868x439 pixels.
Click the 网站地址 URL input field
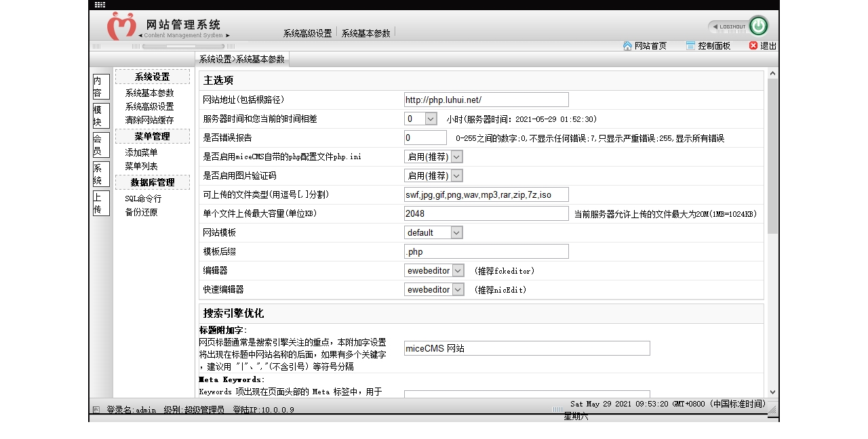click(486, 100)
